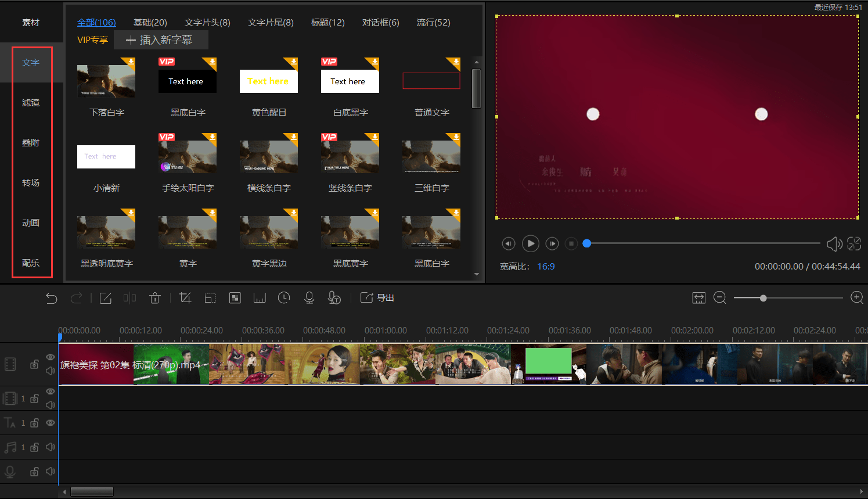The image size is (868, 499).
Task: Step back one frame in preview
Action: point(509,243)
